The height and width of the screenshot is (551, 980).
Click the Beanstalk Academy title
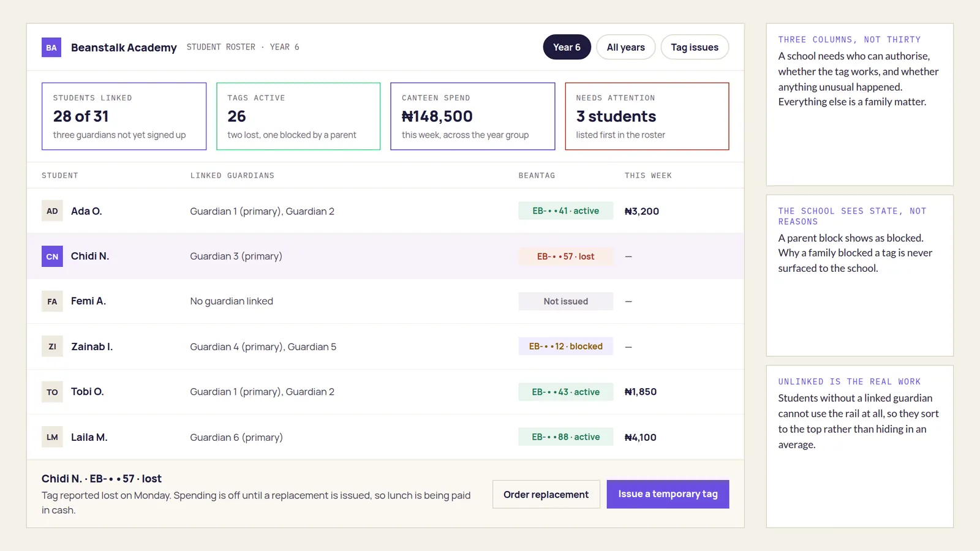pyautogui.click(x=124, y=47)
